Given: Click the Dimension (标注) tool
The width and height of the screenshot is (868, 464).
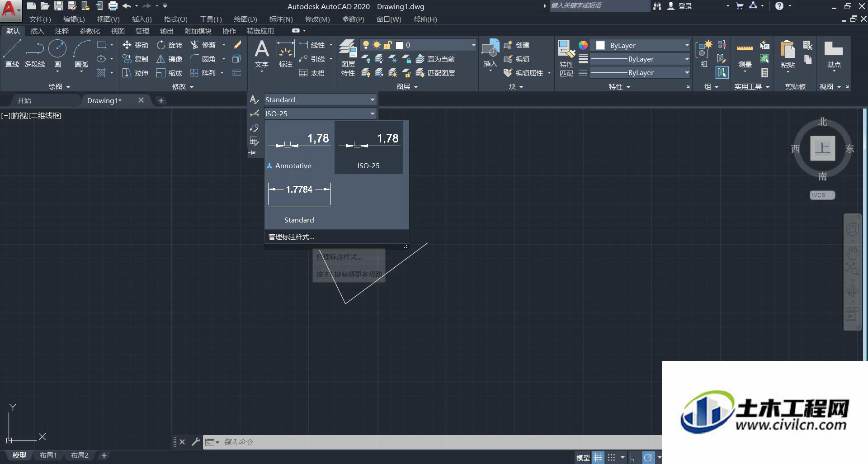Looking at the screenshot, I should coord(285,53).
